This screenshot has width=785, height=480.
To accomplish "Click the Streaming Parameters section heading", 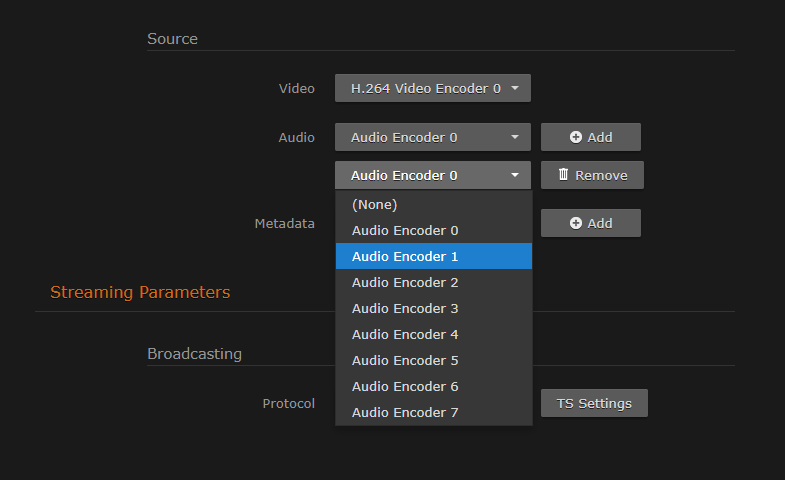I will 140,292.
